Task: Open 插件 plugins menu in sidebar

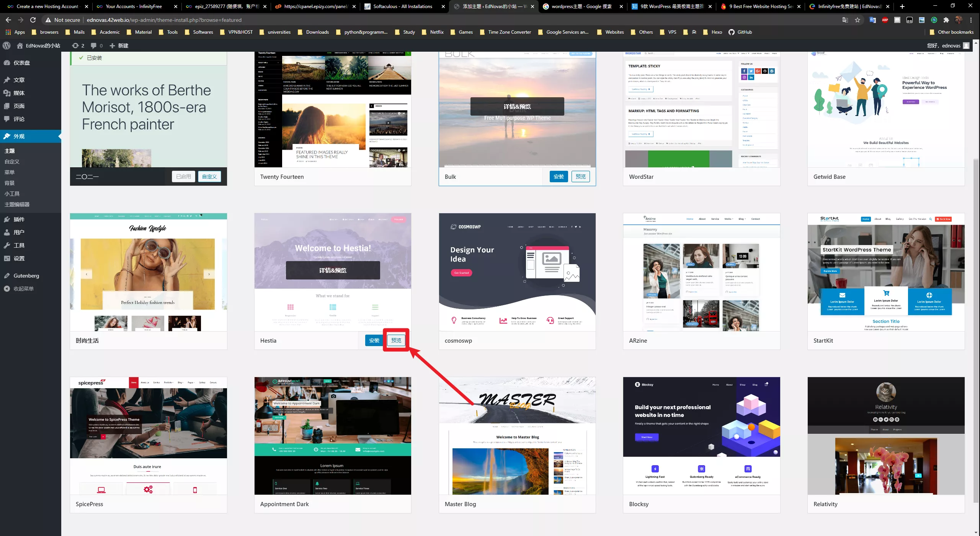Action: pyautogui.click(x=19, y=219)
